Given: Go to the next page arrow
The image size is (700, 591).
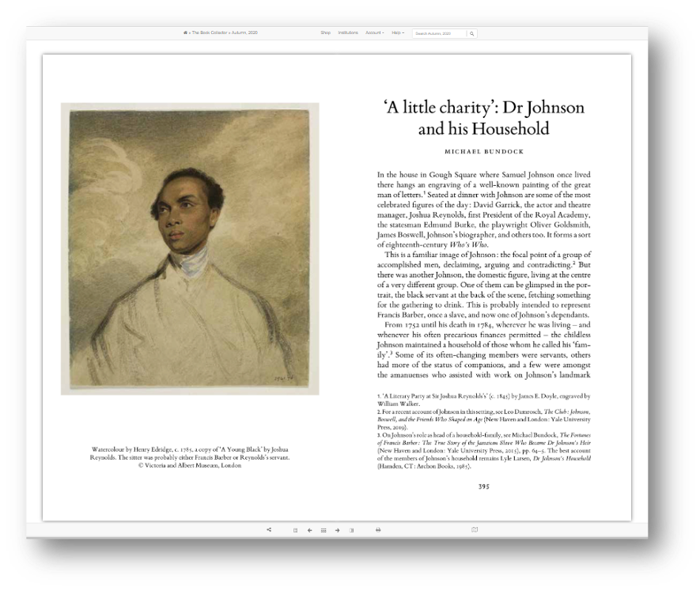Looking at the screenshot, I should click(x=338, y=530).
